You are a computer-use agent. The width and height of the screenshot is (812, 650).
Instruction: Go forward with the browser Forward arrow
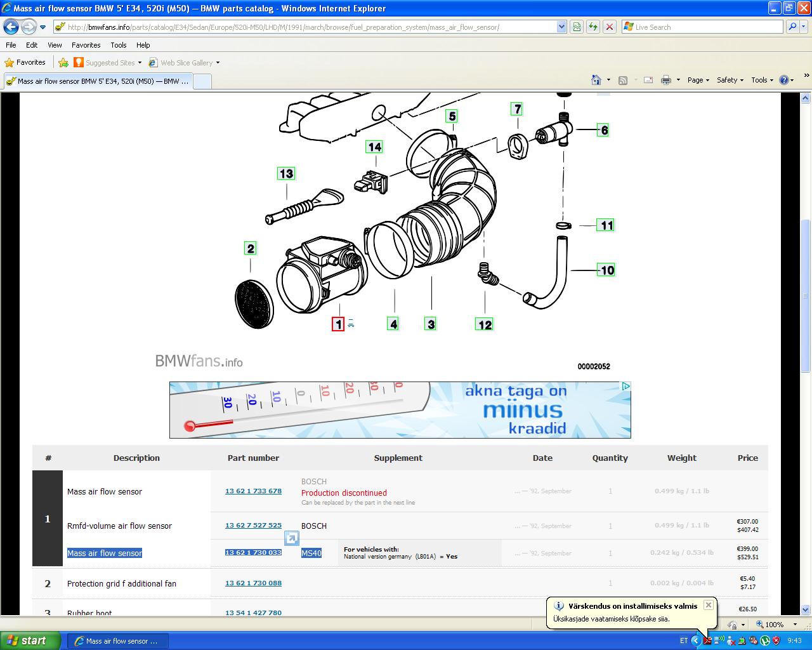pyautogui.click(x=29, y=27)
